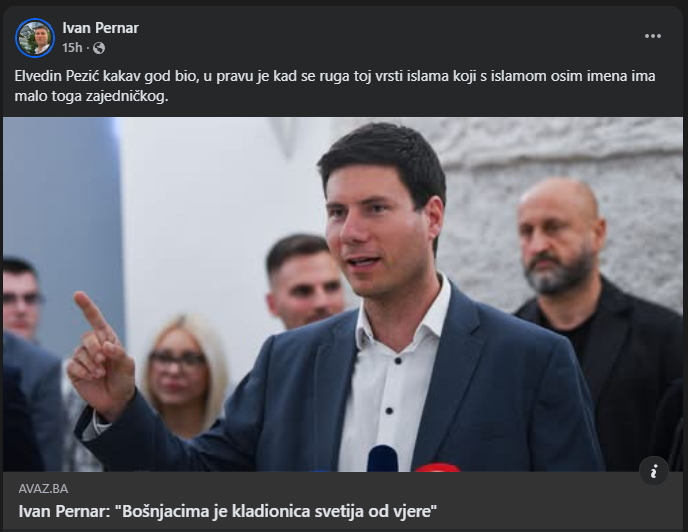Click the AVAZ.BA source domain label
The image size is (688, 532).
[43, 489]
